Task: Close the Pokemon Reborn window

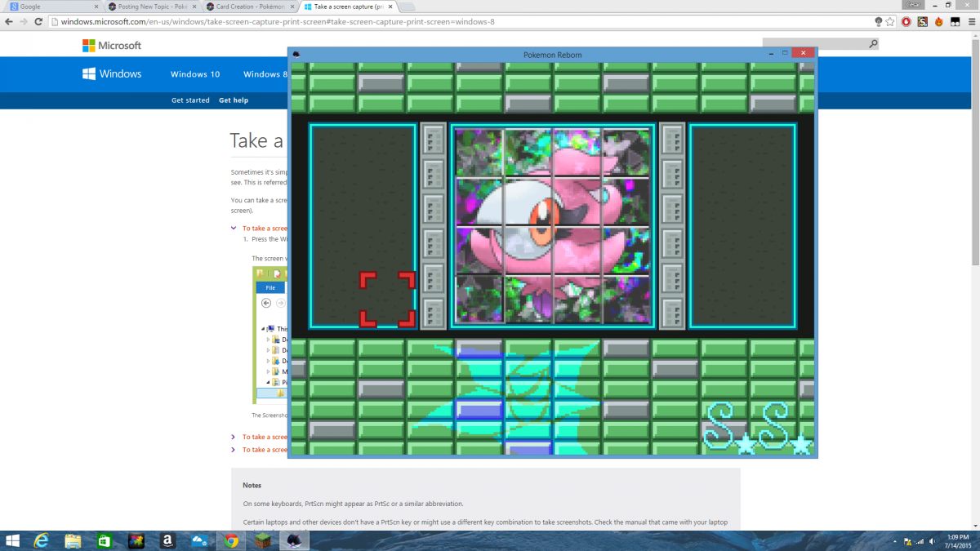Action: point(804,53)
